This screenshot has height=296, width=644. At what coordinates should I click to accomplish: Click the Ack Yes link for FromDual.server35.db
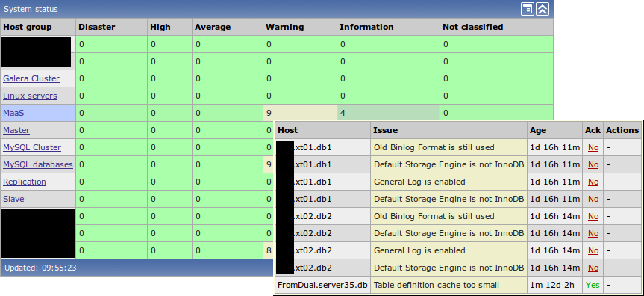click(593, 285)
